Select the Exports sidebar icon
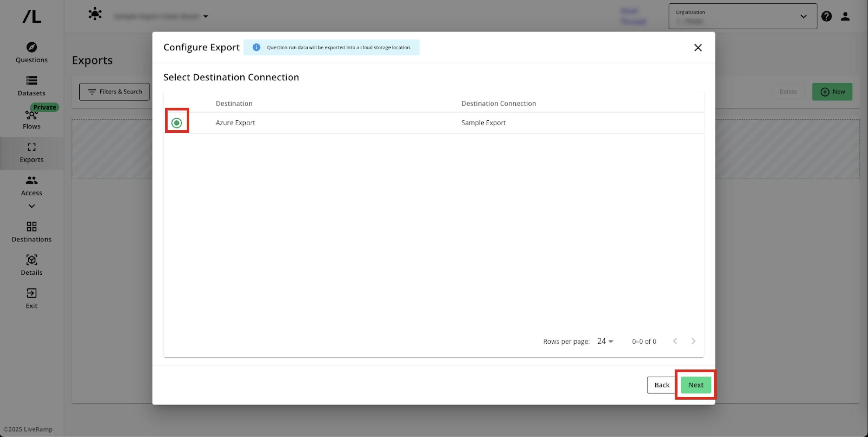 32,147
